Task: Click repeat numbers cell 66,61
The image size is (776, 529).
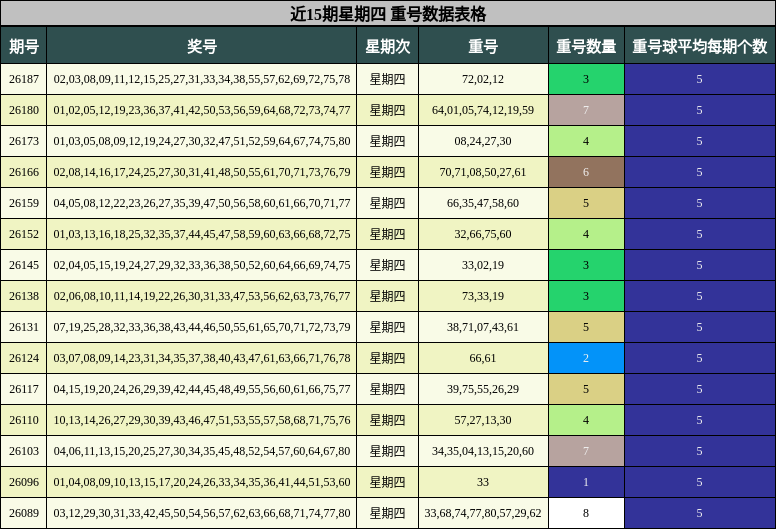Action: point(483,358)
